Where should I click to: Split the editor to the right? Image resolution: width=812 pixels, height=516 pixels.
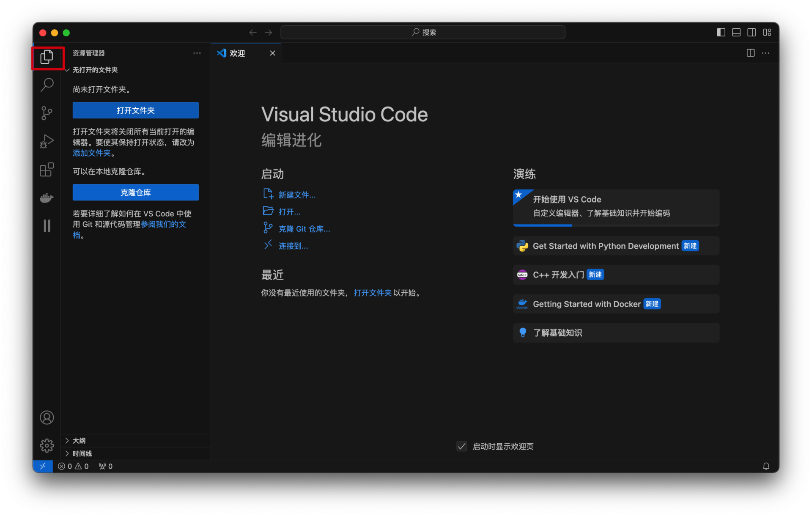(x=751, y=53)
